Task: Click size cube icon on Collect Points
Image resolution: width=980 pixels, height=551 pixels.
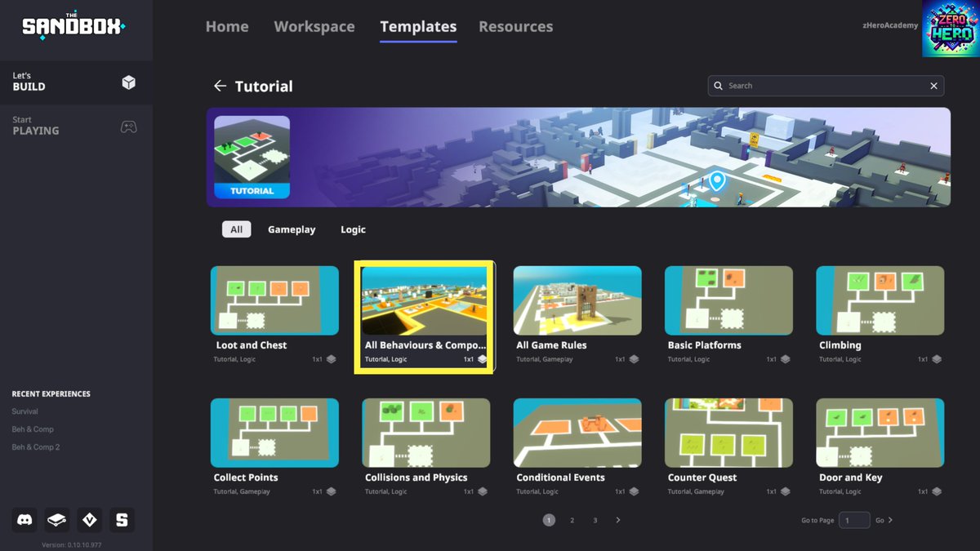Action: (x=331, y=491)
